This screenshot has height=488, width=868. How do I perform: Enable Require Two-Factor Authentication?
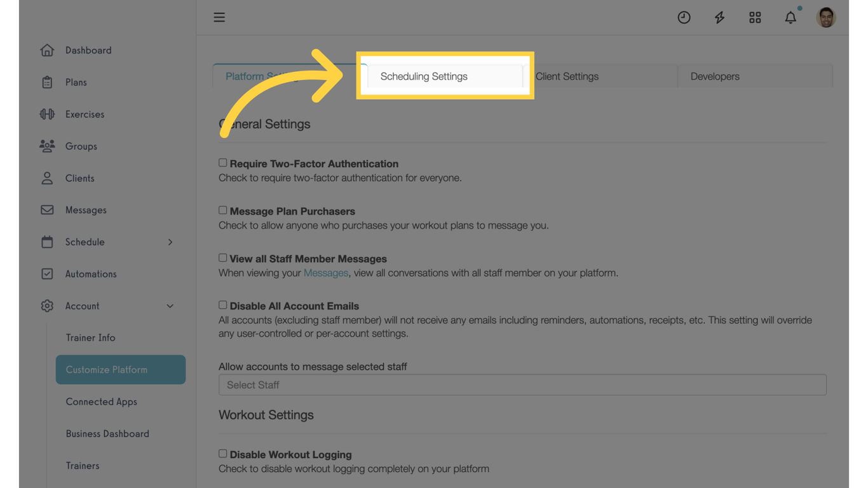pyautogui.click(x=222, y=162)
